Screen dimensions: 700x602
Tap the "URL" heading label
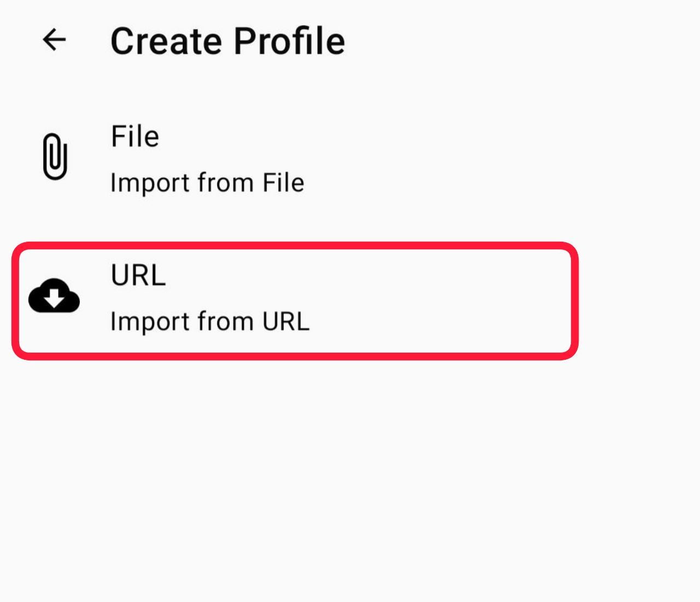click(138, 275)
